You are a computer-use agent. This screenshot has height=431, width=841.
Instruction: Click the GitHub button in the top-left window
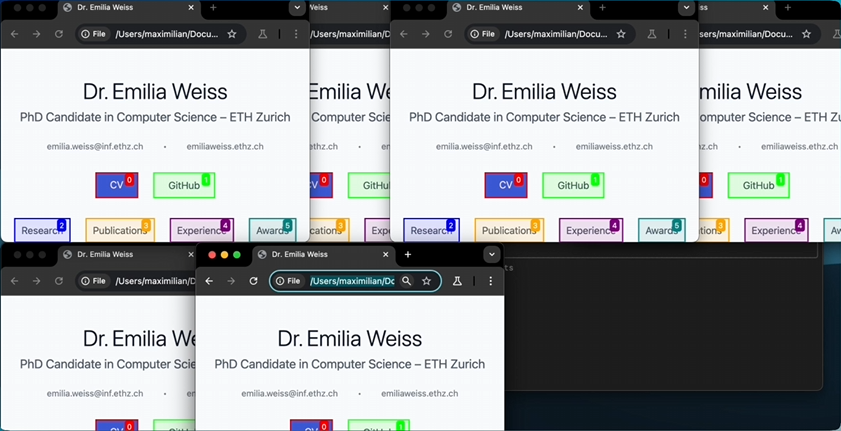[x=183, y=185]
